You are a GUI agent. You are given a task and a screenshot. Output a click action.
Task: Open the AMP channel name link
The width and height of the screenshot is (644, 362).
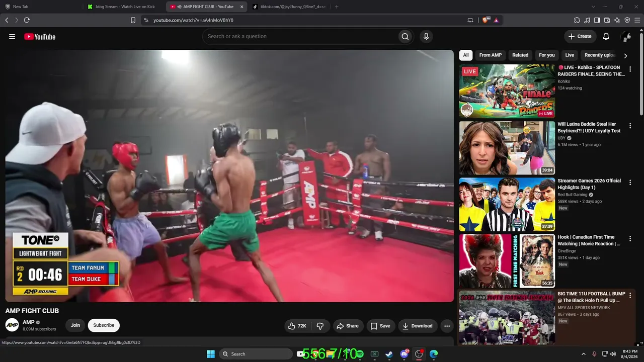pyautogui.click(x=29, y=322)
